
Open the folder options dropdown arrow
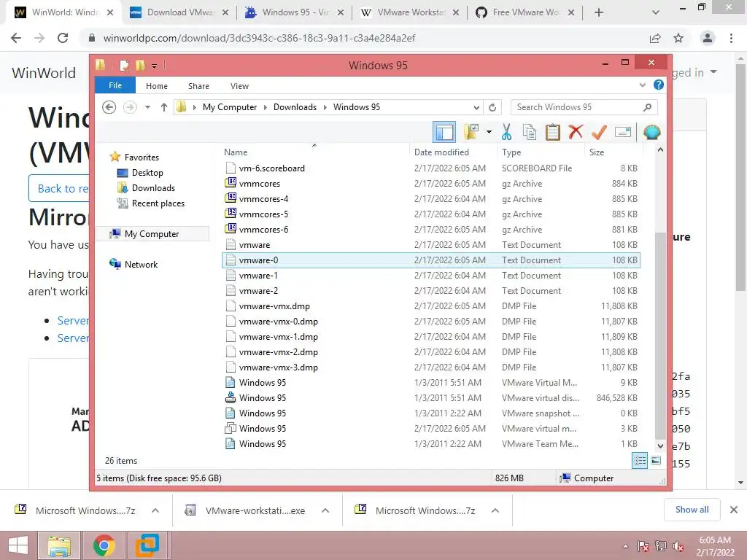click(x=489, y=132)
